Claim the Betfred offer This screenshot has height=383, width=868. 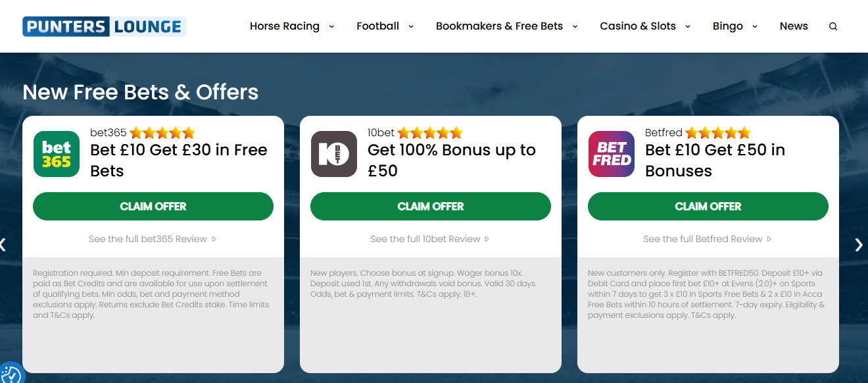click(708, 206)
